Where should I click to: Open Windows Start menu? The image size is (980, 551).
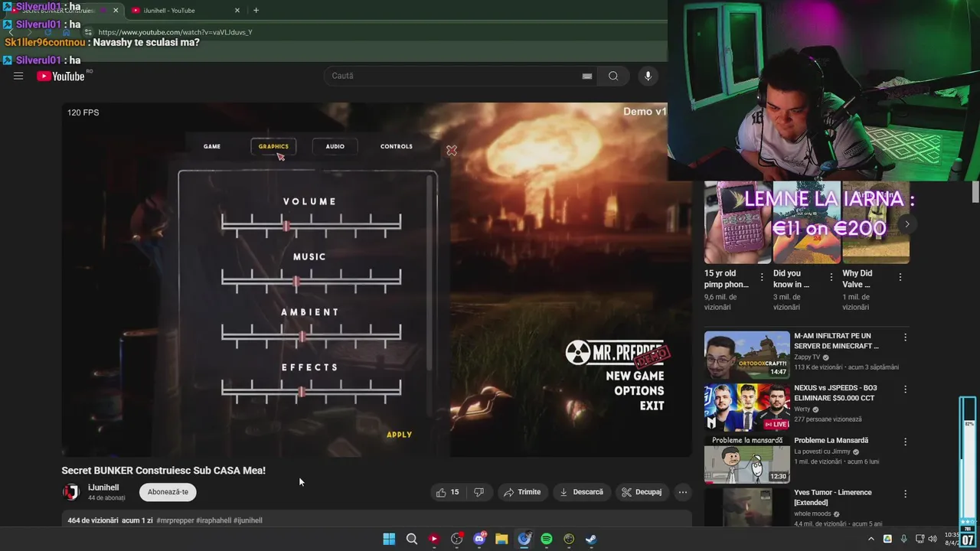389,539
